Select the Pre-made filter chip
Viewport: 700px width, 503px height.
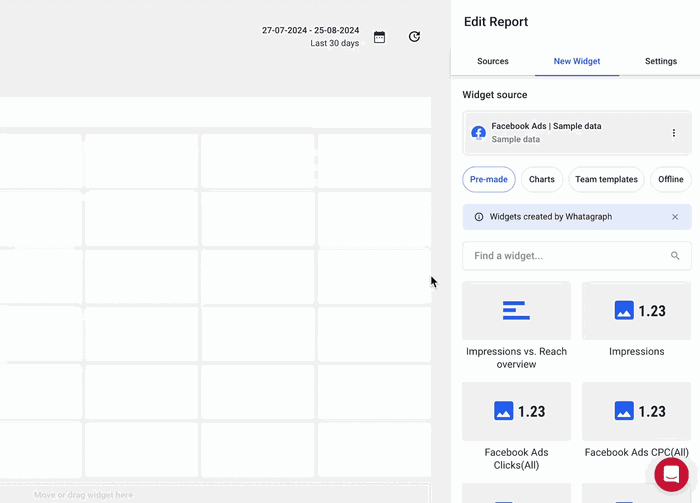[488, 179]
